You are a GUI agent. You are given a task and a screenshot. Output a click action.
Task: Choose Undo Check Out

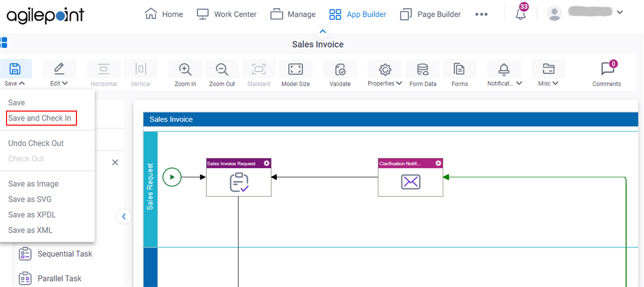pyautogui.click(x=36, y=143)
